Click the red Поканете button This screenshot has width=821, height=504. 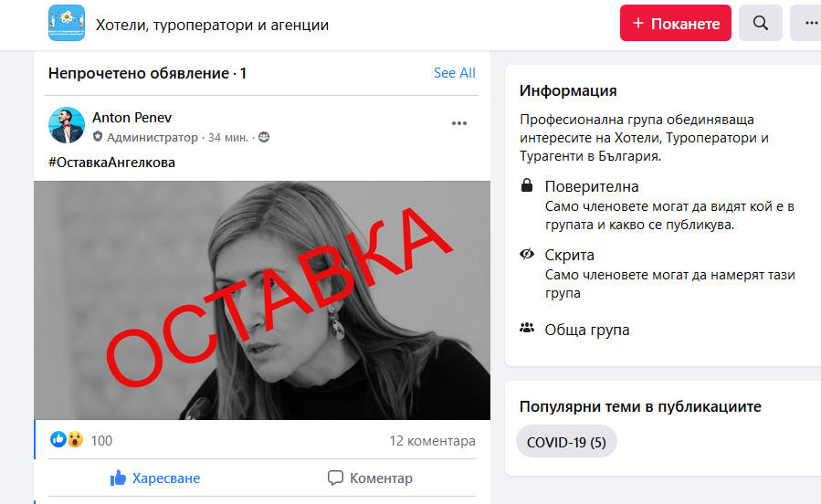[x=676, y=23]
